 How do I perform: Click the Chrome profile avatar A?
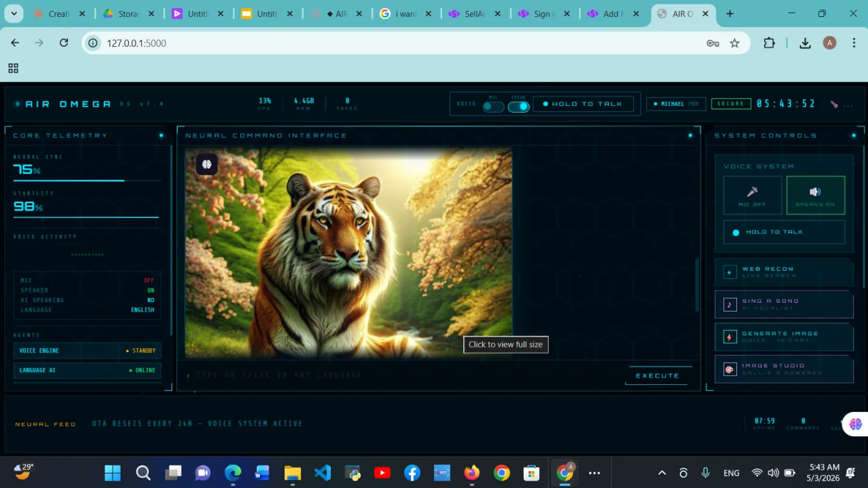(x=829, y=43)
